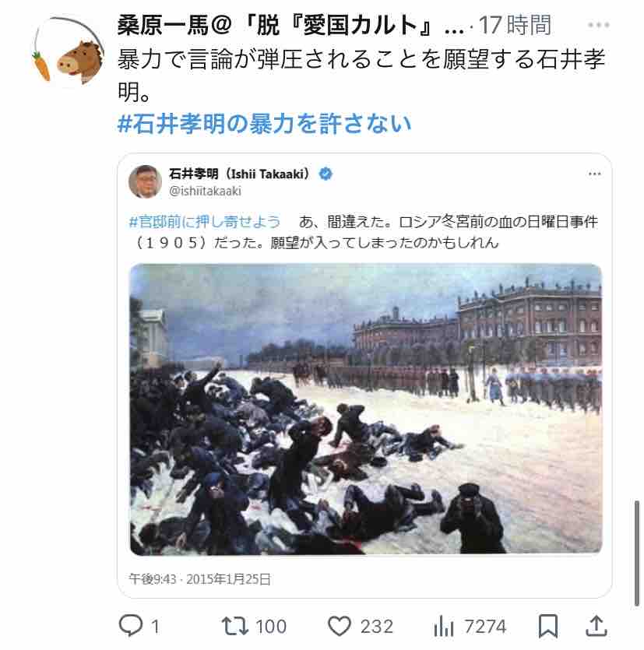Click the vertical scrollbar thumb
The image size is (644, 650).
(x=637, y=553)
